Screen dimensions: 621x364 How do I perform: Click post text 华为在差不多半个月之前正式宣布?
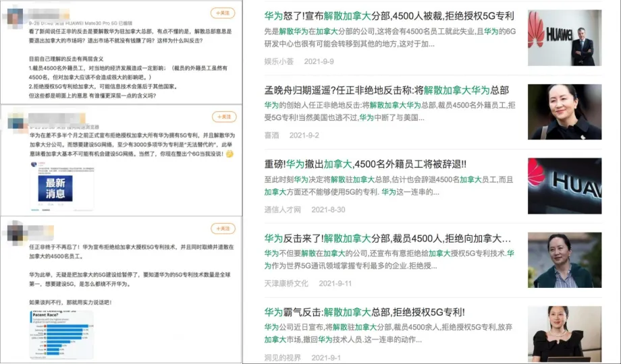coord(132,144)
